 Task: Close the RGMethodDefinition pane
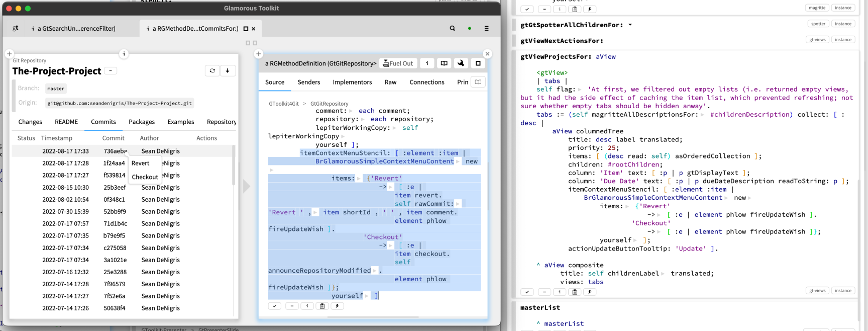pos(487,54)
